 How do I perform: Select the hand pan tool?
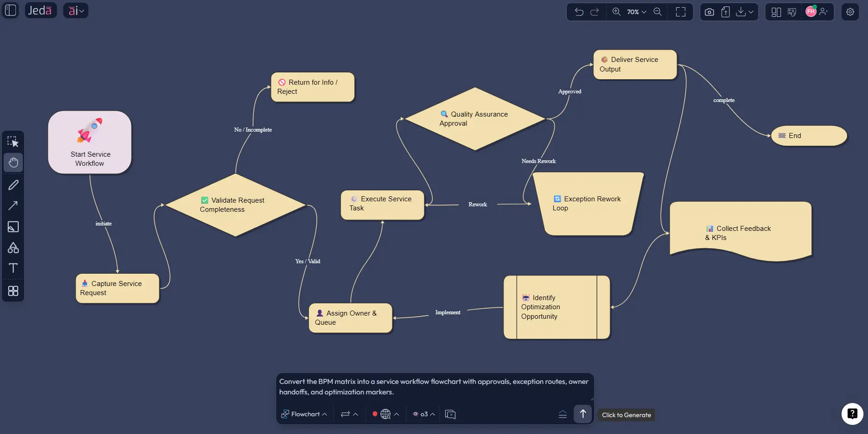[13, 163]
